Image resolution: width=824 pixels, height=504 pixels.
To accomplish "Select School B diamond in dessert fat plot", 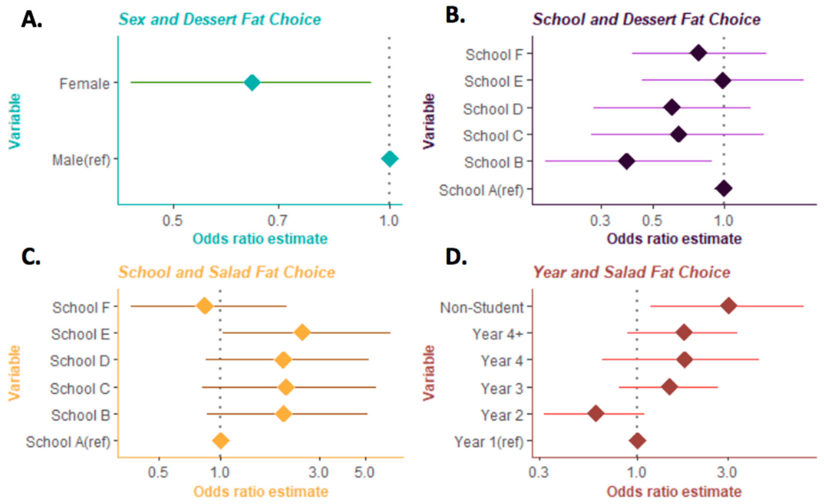I will point(626,161).
